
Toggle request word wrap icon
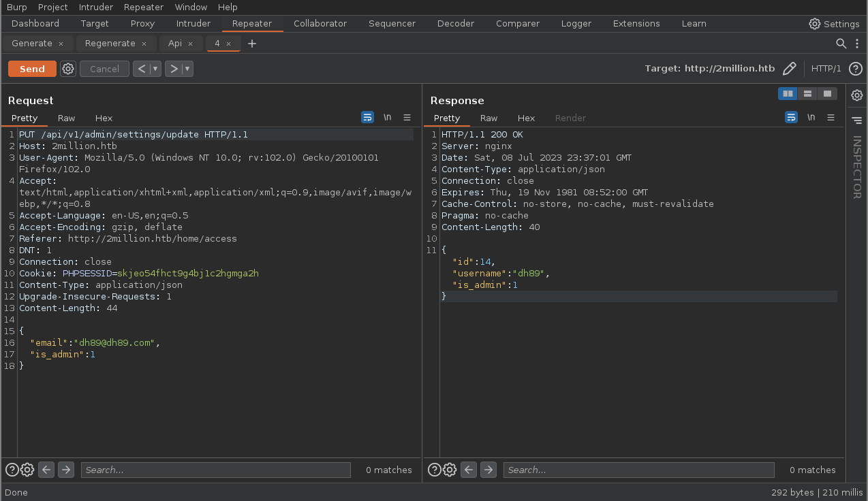367,117
